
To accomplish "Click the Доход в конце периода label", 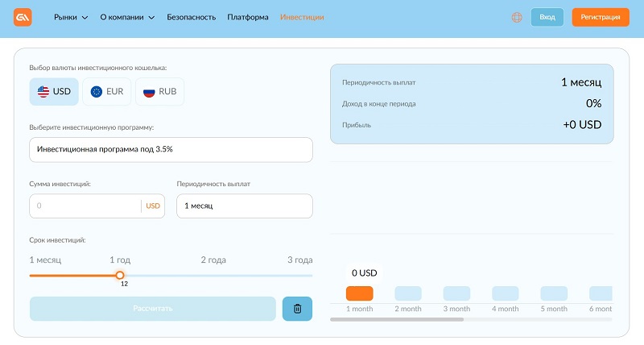I will pyautogui.click(x=378, y=104).
